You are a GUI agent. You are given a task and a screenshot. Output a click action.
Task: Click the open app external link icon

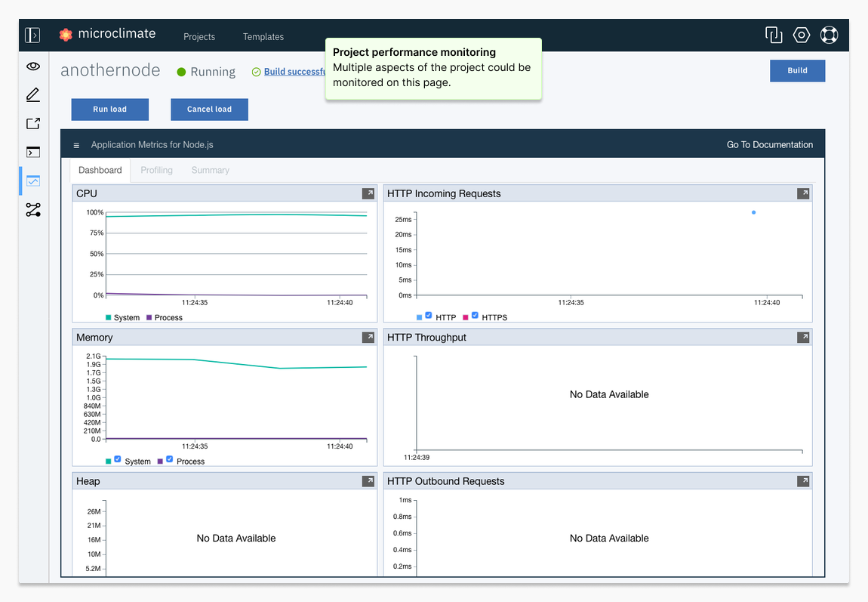33,124
